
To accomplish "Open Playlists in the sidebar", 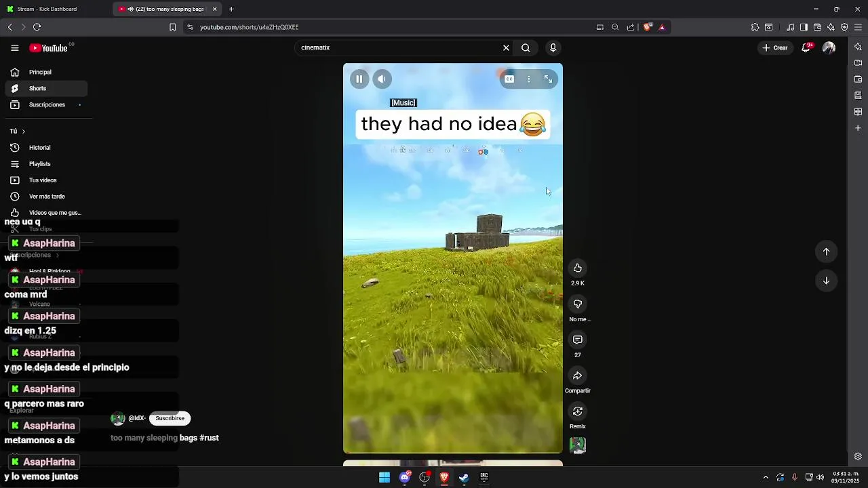I will click(x=46, y=164).
